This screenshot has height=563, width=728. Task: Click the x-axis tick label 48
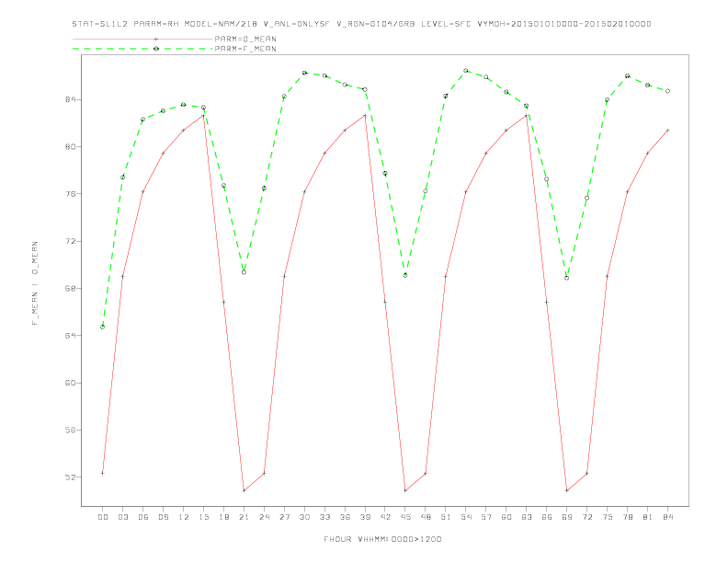(426, 517)
